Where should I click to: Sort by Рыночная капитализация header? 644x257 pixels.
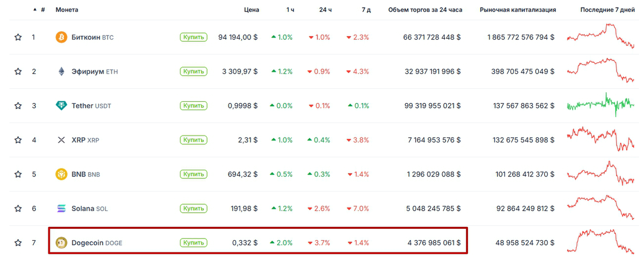tap(518, 10)
